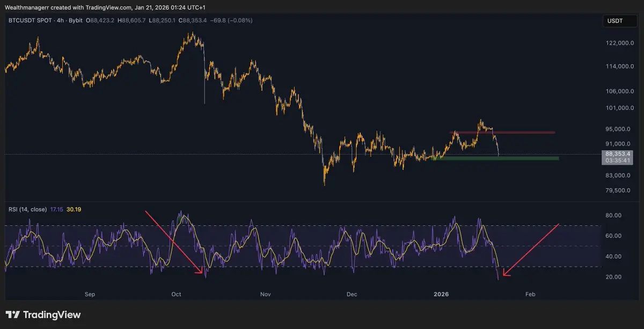Select the RSI (14, close) indicator label
This screenshot has width=644, height=329.
pos(28,209)
